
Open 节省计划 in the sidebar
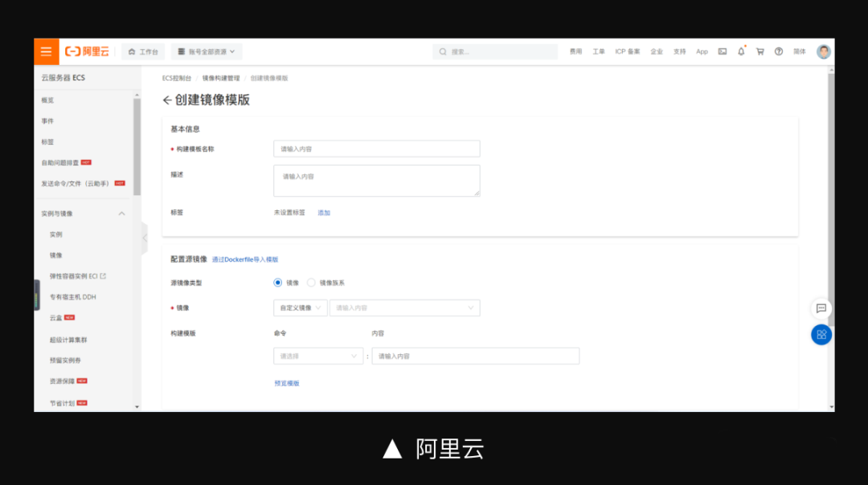click(x=62, y=403)
